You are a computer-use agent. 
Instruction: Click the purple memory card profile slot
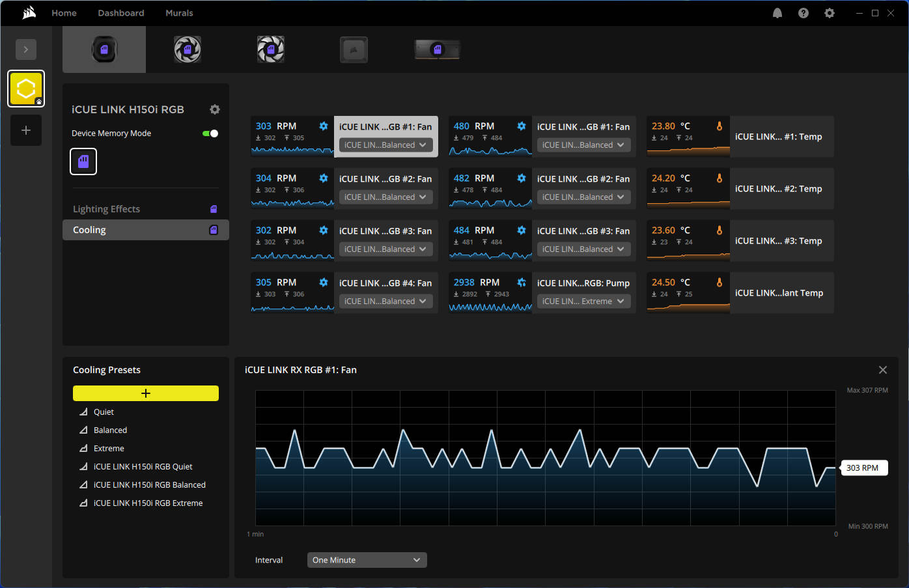pyautogui.click(x=83, y=161)
